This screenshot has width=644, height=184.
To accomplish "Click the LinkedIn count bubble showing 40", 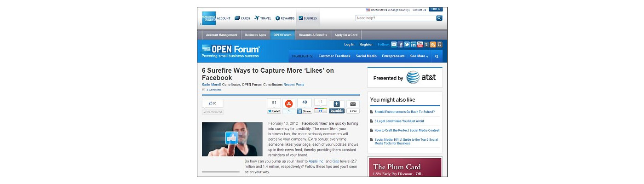I will click(x=304, y=103).
